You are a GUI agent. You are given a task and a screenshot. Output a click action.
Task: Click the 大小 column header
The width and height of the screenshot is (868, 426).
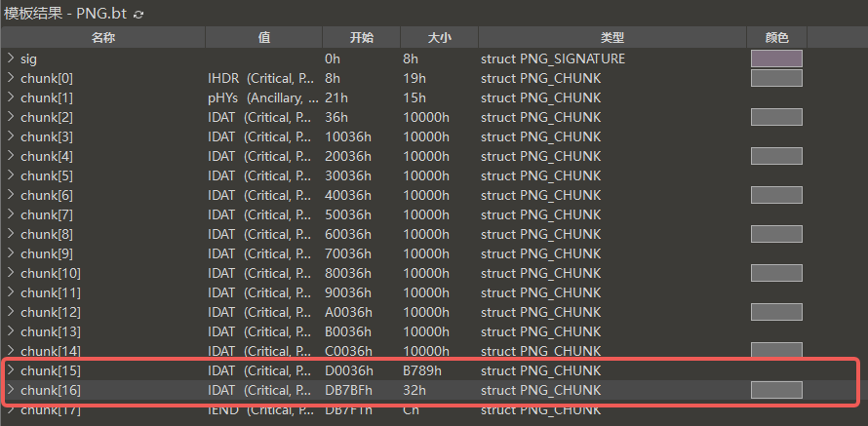(x=439, y=37)
